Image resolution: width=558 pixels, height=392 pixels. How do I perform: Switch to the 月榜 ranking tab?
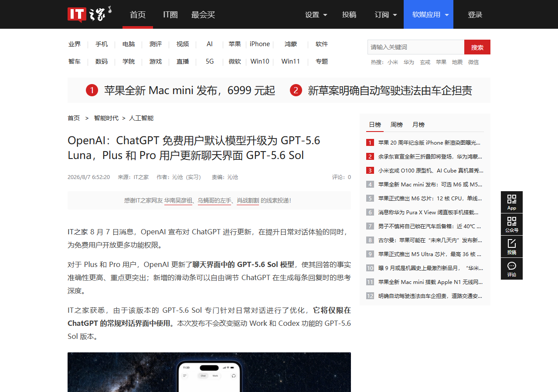click(x=418, y=125)
